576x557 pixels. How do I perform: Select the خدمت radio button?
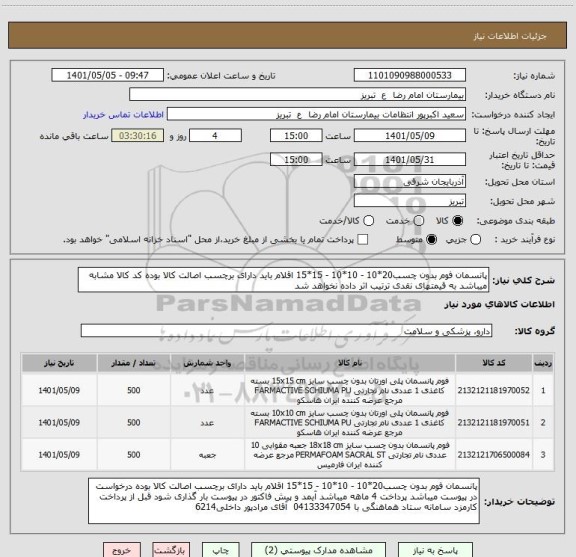click(419, 220)
